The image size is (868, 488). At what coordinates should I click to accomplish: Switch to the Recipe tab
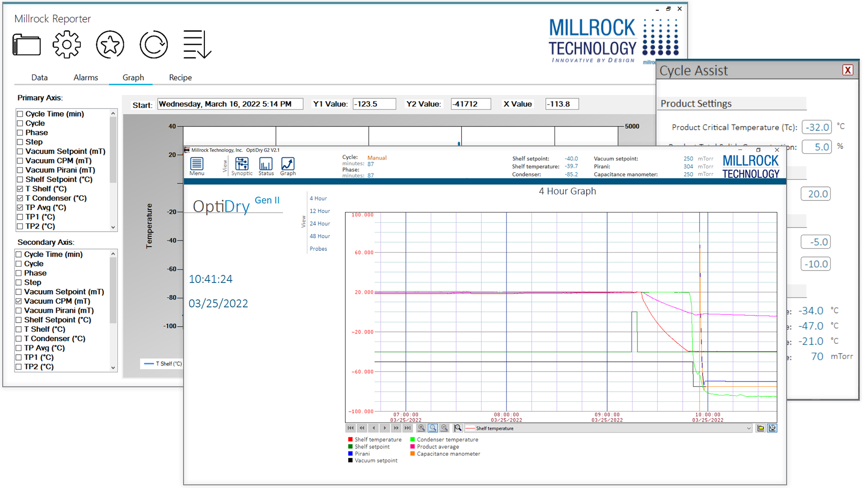[x=180, y=77]
